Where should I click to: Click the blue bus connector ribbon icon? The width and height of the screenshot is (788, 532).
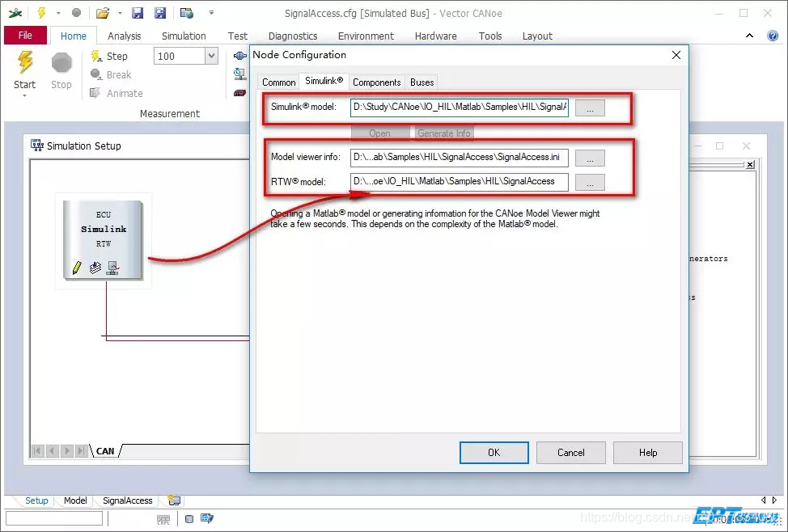tap(240, 56)
